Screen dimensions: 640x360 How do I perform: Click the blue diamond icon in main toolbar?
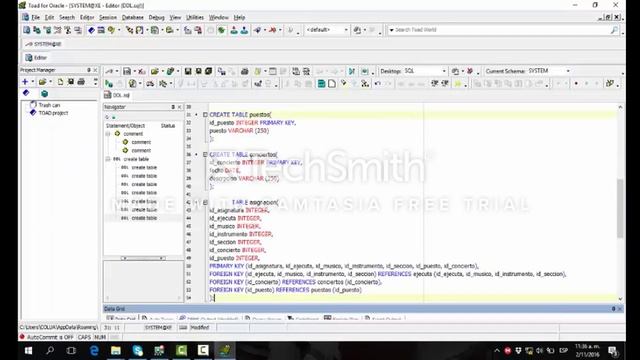point(91,30)
